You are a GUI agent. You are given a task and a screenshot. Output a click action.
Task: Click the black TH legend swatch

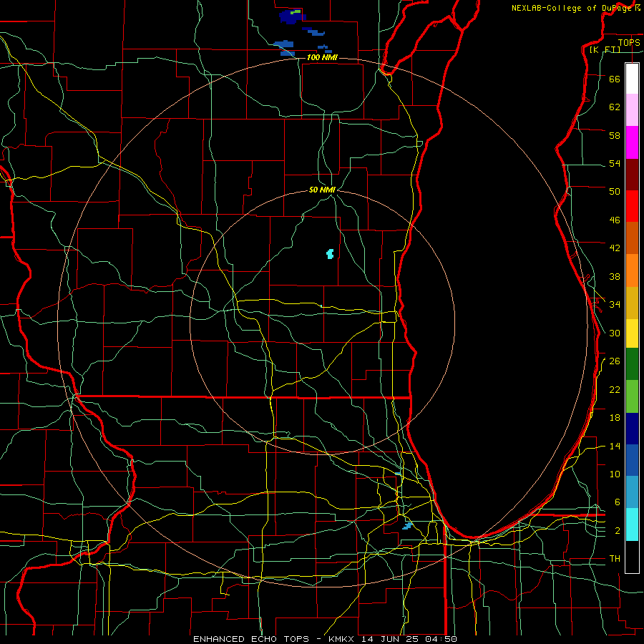(x=632, y=557)
